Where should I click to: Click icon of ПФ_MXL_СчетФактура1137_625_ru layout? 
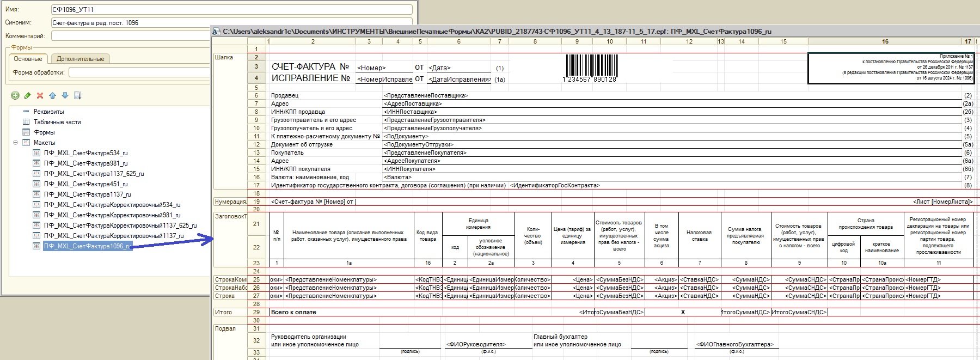[37, 174]
